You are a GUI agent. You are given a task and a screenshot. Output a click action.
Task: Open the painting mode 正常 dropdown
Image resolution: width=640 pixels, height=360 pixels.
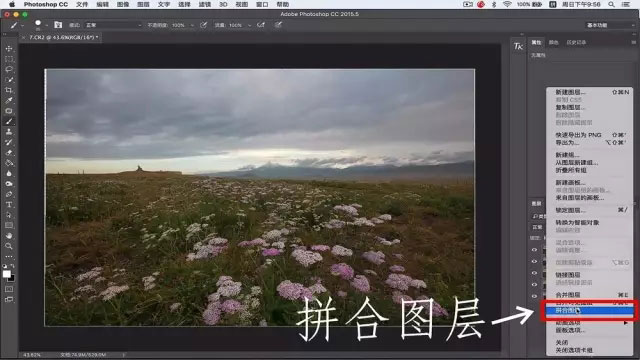click(x=113, y=25)
